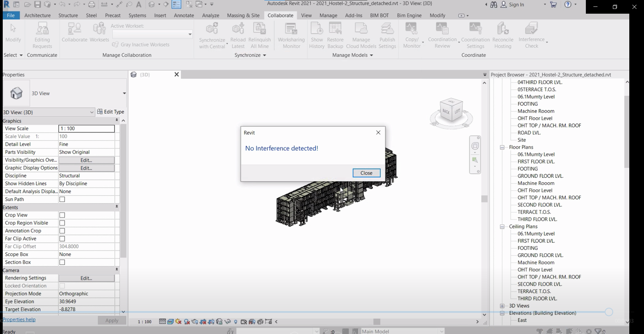Viewport: 644px width, 334px height.
Task: Open the Properties help link
Action: (19, 320)
